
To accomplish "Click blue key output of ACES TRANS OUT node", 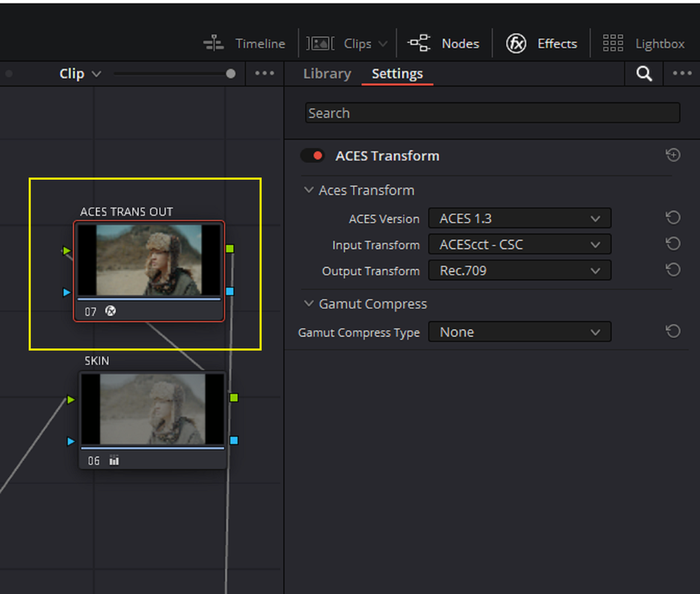I will click(x=230, y=292).
